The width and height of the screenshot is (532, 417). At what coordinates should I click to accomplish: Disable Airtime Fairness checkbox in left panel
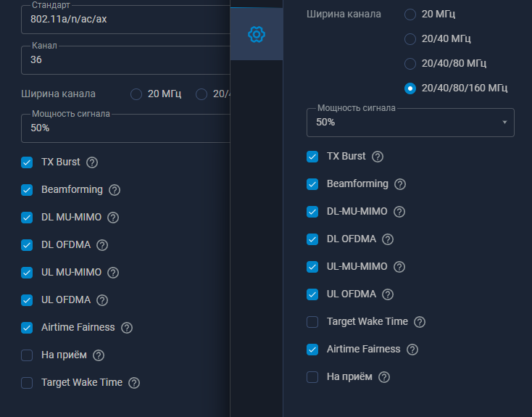[x=27, y=328]
